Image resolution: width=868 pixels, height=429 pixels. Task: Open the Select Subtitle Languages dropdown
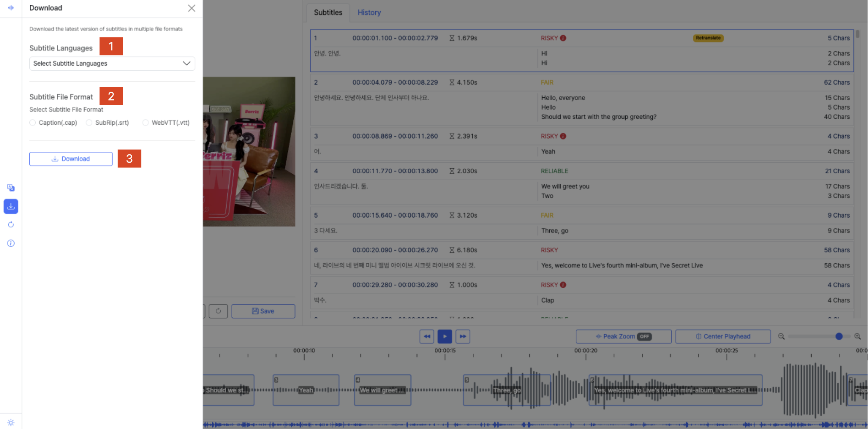pos(112,63)
